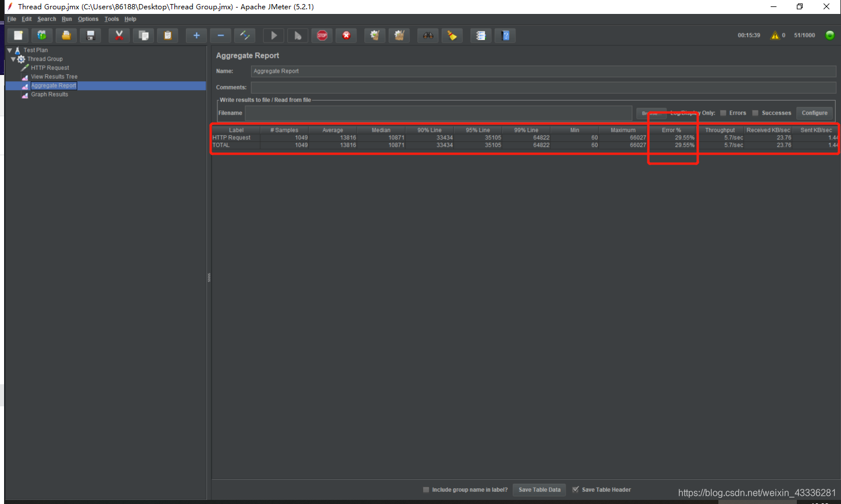This screenshot has height=504, width=841.
Task: Click the Save Table Data button
Action: (539, 489)
